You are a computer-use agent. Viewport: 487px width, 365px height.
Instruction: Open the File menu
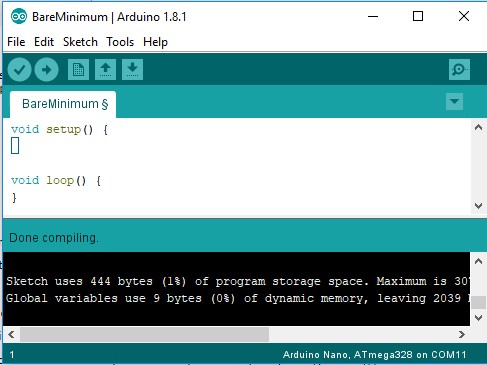pyautogui.click(x=16, y=42)
